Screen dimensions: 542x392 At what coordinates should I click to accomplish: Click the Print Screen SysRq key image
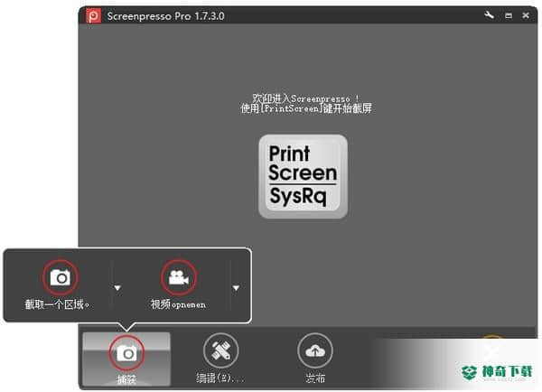(303, 177)
